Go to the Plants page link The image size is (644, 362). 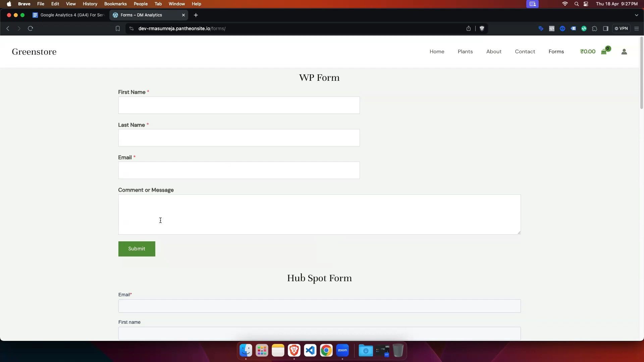465,52
